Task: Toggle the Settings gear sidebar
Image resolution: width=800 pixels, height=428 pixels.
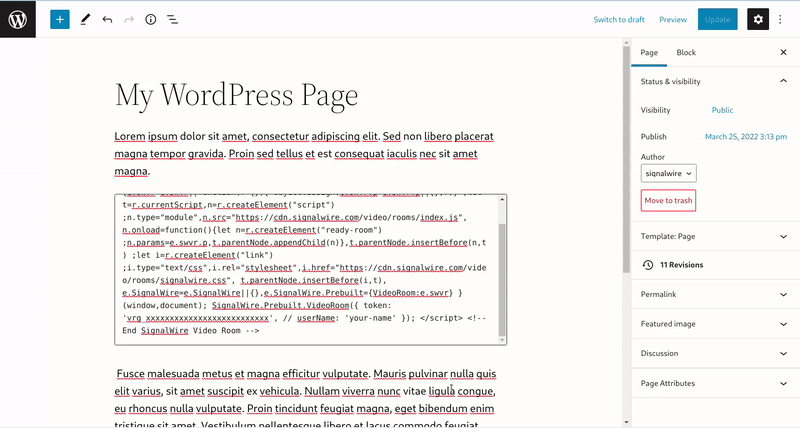Action: 758,19
